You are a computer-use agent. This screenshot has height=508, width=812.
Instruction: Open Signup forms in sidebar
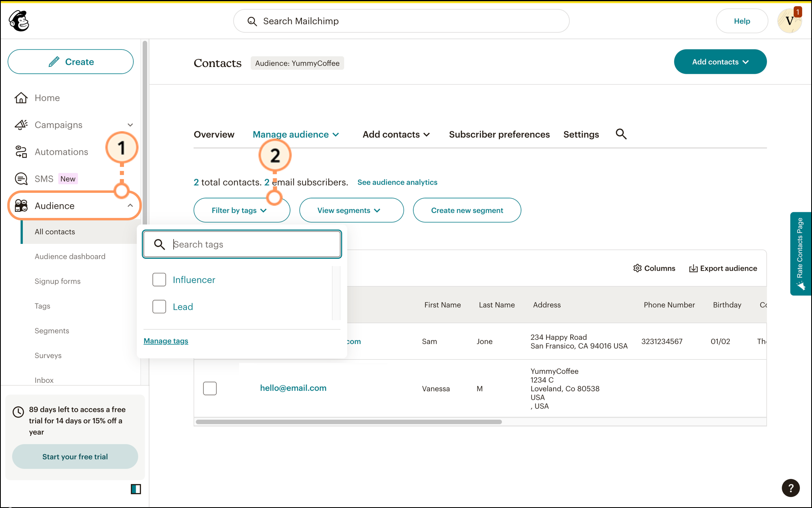click(x=57, y=281)
